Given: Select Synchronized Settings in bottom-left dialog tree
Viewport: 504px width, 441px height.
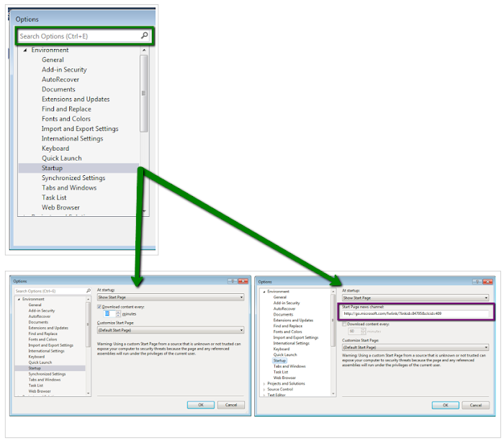Looking at the screenshot, I should pyautogui.click(x=47, y=374).
